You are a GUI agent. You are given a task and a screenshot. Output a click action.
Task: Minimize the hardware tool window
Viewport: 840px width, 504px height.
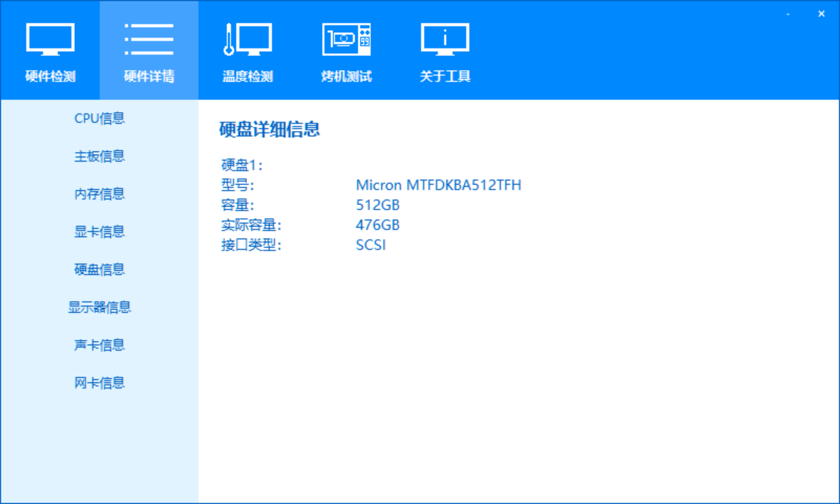[788, 14]
